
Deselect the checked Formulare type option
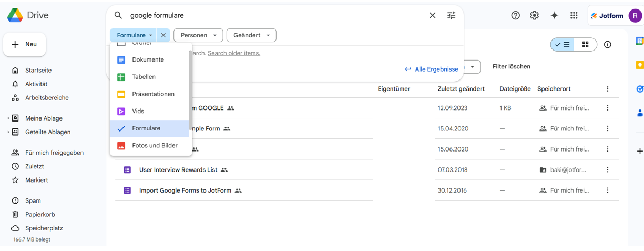click(146, 128)
